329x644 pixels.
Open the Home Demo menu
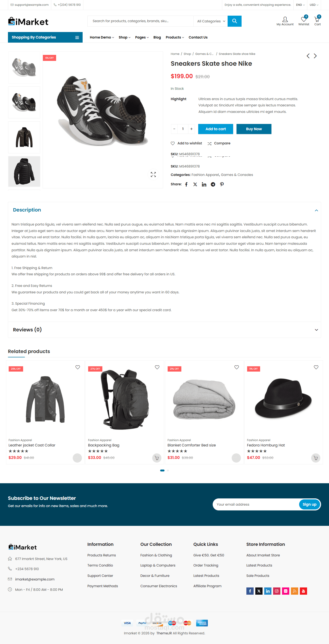point(102,37)
